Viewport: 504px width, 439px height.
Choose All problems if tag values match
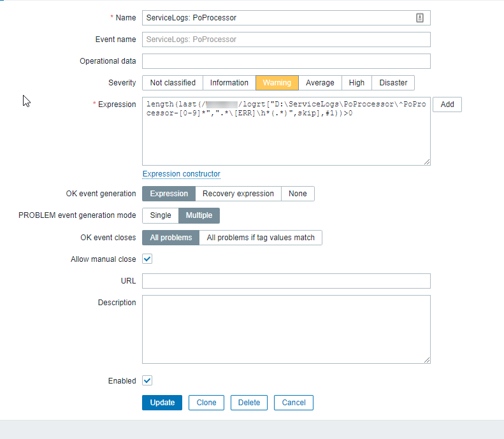pos(261,238)
